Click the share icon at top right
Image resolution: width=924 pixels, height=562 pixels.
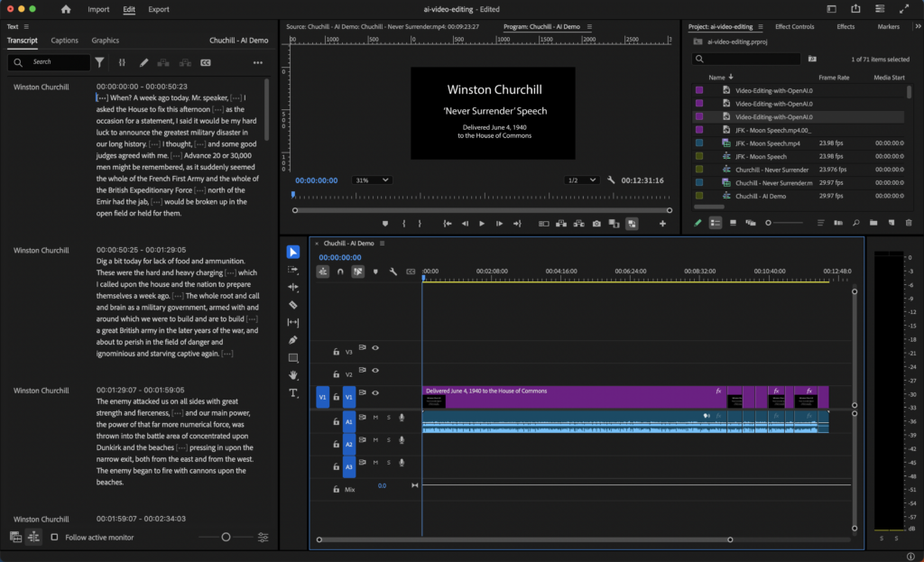(x=855, y=9)
